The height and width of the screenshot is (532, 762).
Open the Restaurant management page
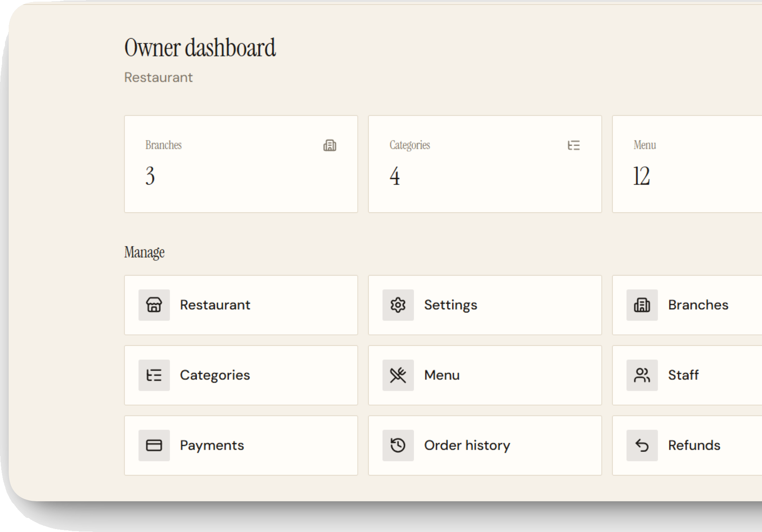[x=241, y=305]
